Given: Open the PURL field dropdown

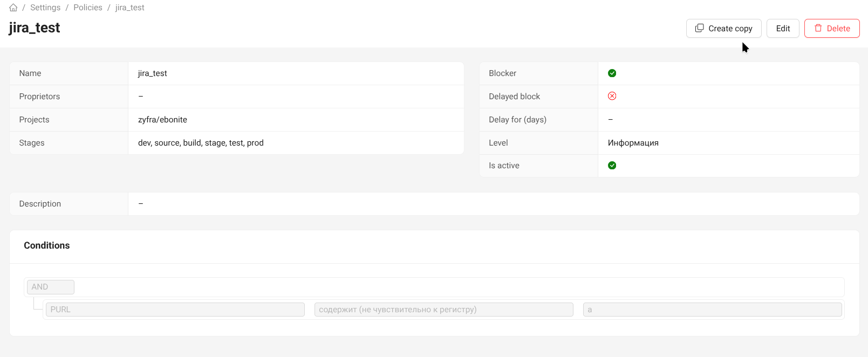Looking at the screenshot, I should coord(175,310).
